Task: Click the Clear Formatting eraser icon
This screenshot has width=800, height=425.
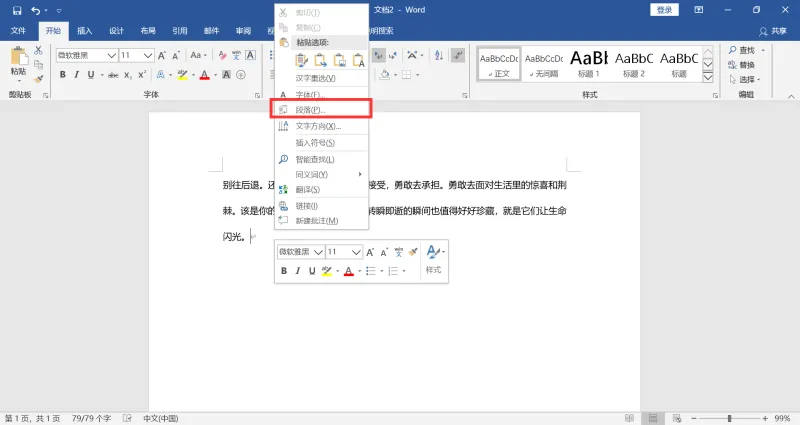Action: tap(222, 55)
